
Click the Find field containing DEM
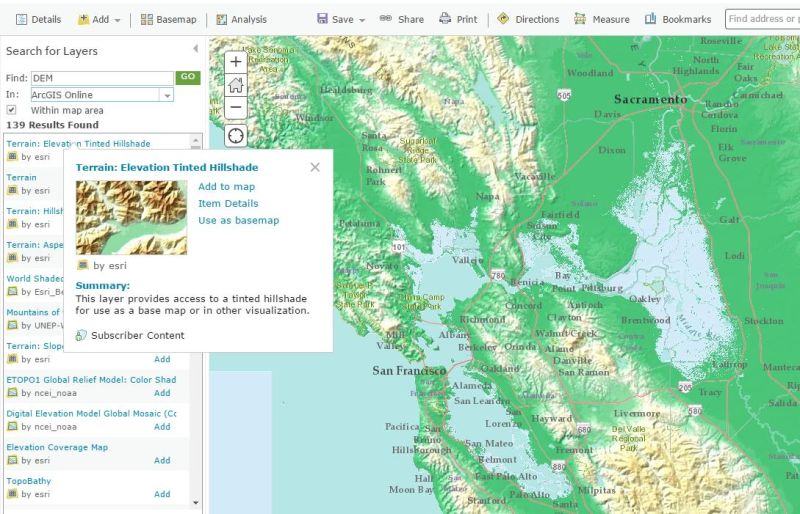click(x=102, y=78)
